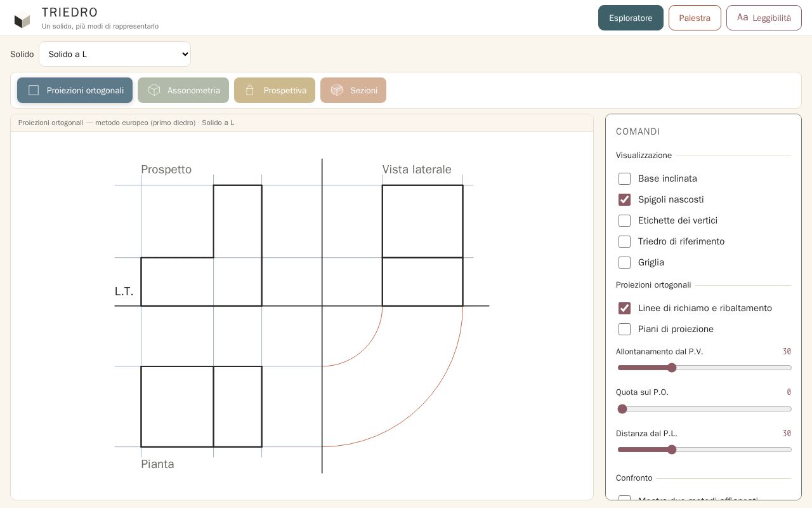Disable Linee di richiamo e ribaltamento
The height and width of the screenshot is (508, 812).
coord(624,308)
